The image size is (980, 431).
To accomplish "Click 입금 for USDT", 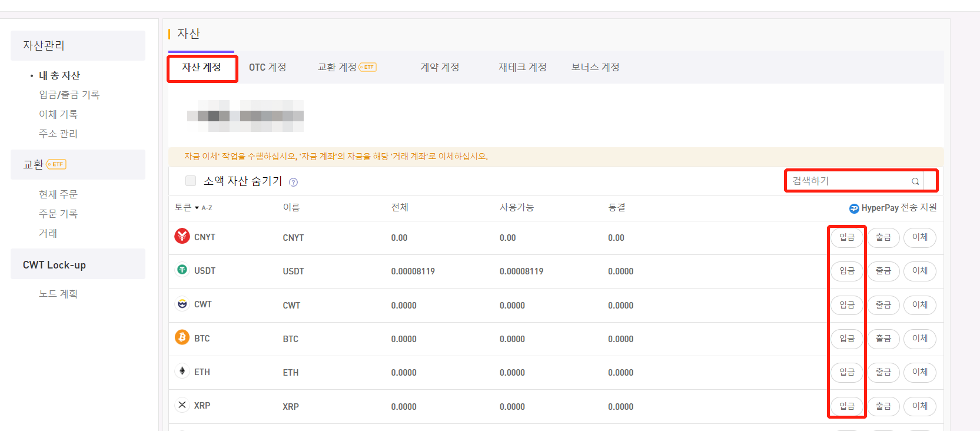I will 847,271.
